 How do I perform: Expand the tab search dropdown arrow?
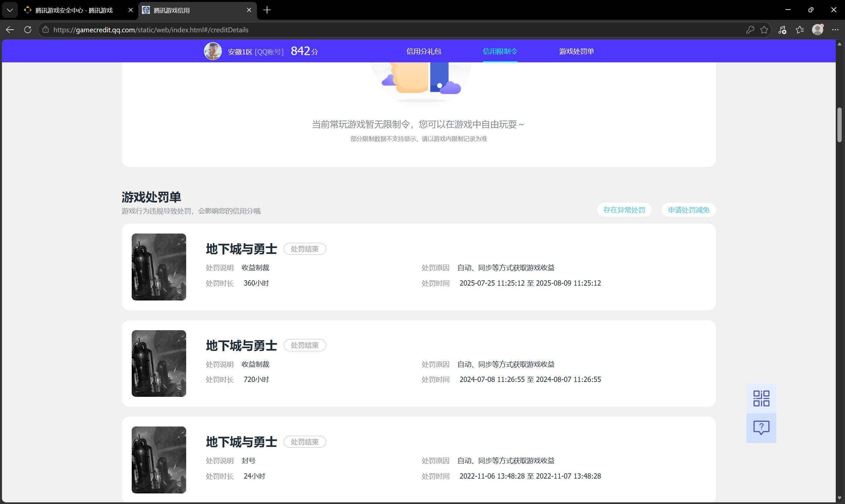[x=10, y=10]
